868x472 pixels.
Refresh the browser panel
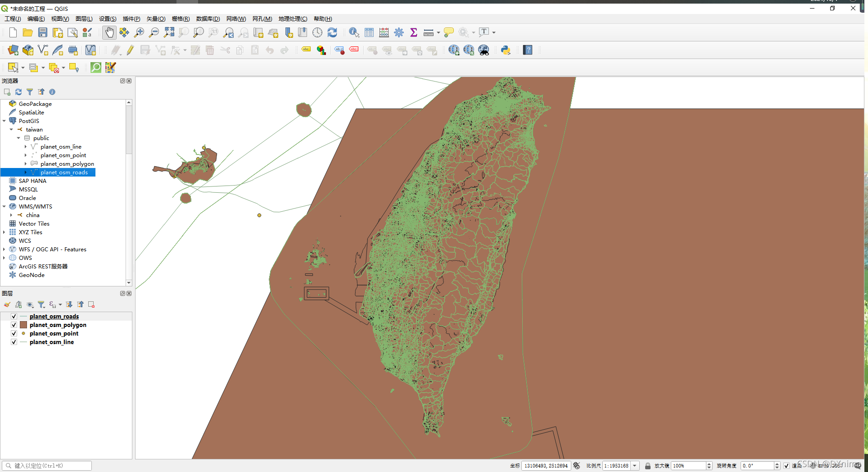18,92
